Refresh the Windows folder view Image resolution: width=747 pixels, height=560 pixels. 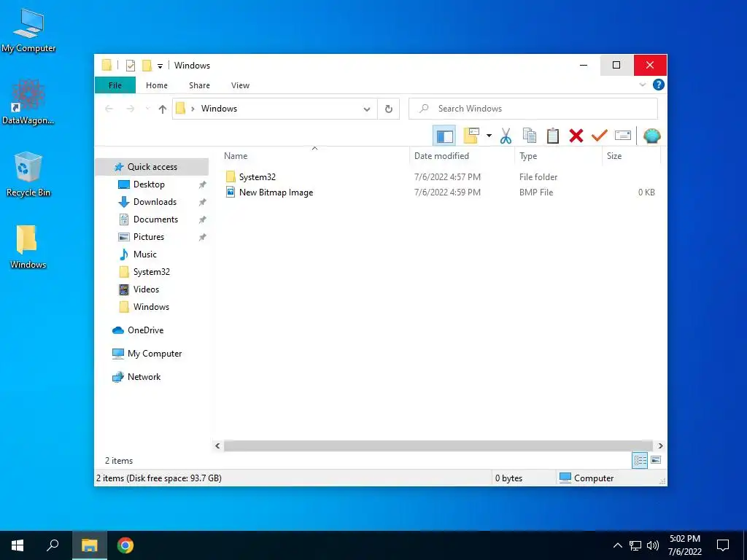coord(389,109)
